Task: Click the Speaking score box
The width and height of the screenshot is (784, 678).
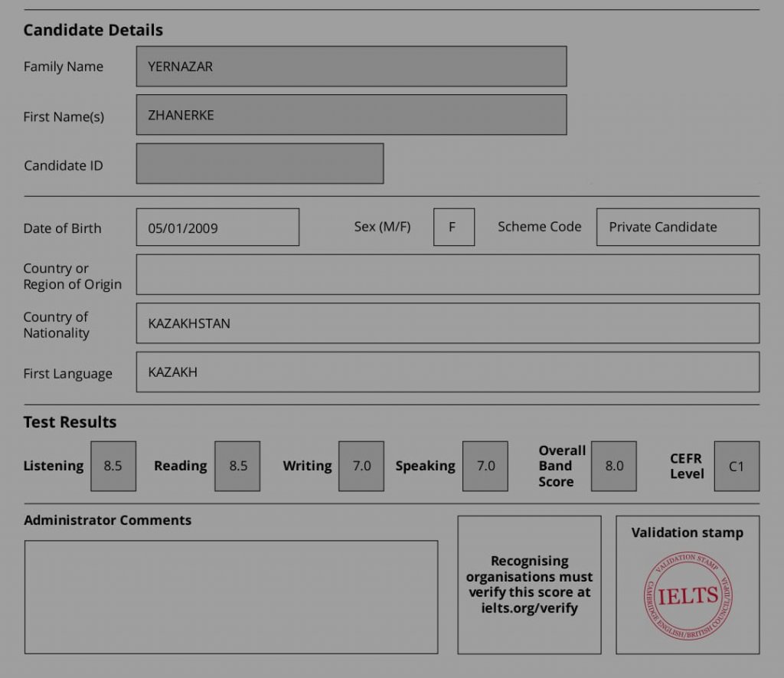Action: [x=485, y=466]
